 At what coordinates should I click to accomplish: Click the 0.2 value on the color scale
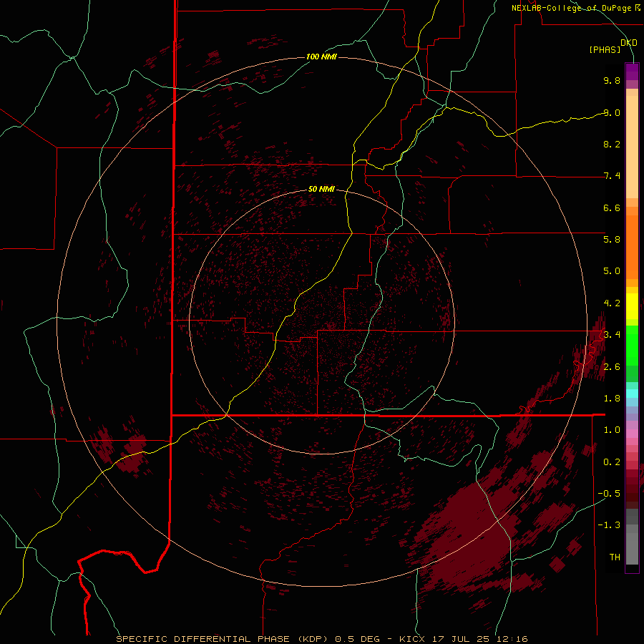click(x=612, y=462)
